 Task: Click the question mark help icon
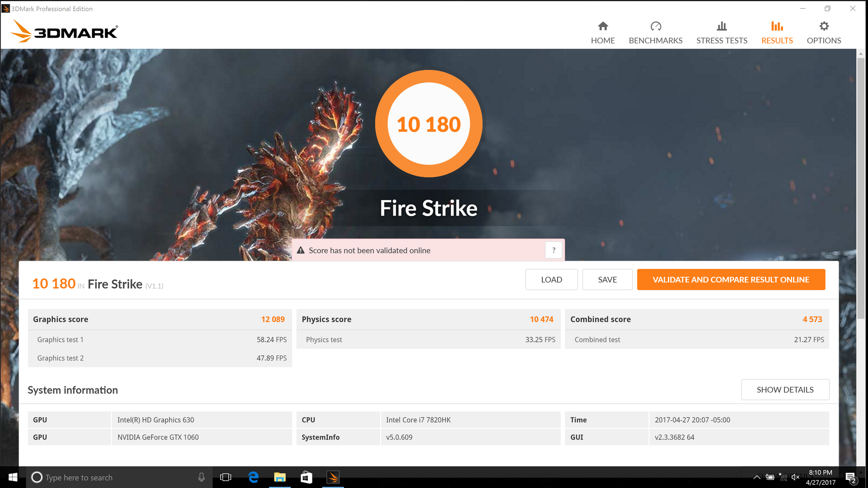click(553, 250)
